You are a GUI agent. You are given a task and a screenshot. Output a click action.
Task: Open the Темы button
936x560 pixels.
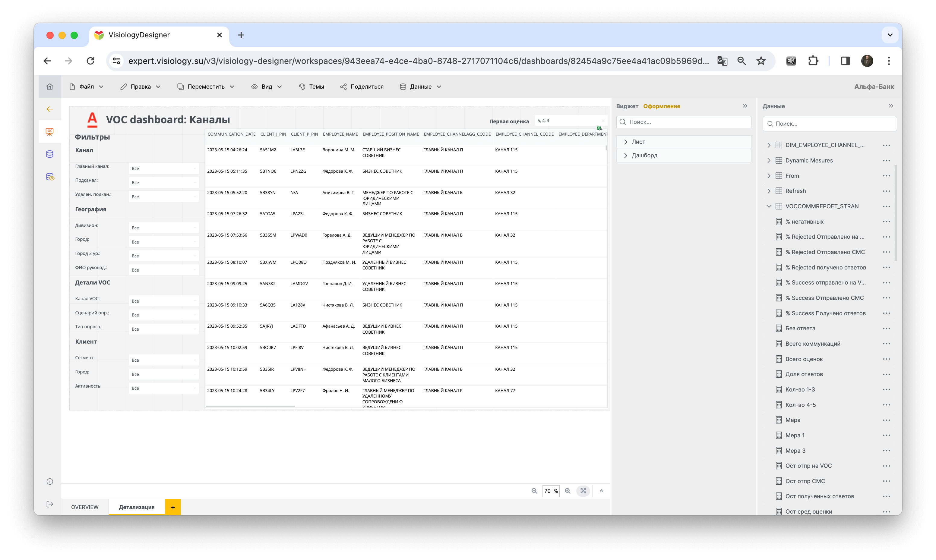(311, 87)
